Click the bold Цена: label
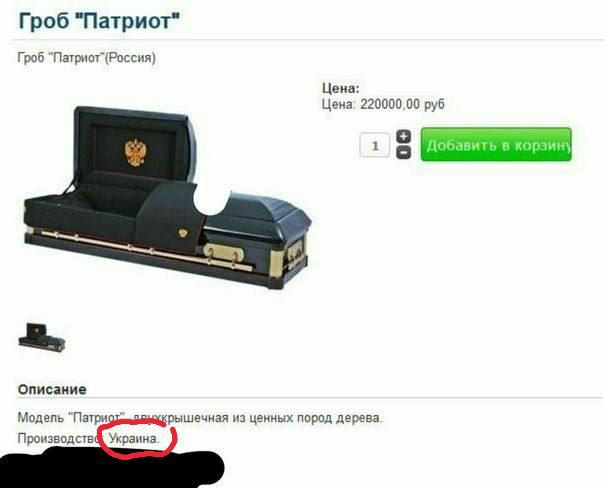The height and width of the screenshot is (488, 604). pos(341,88)
